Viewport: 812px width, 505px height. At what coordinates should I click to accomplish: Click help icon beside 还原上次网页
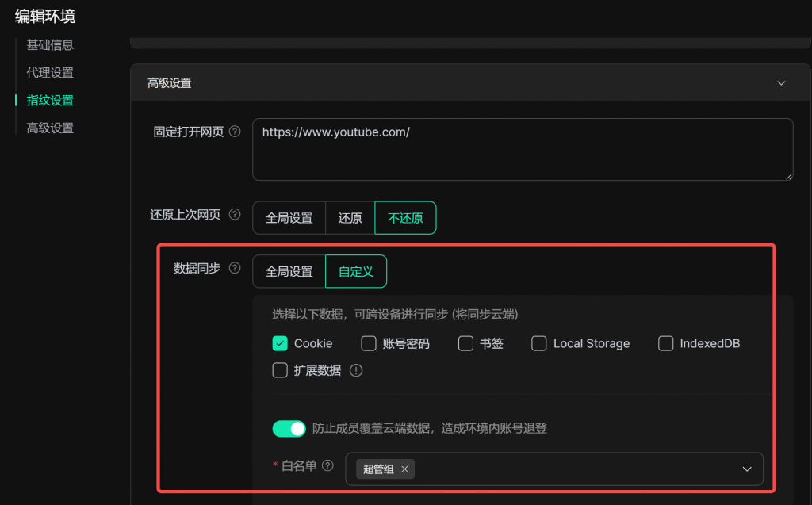(x=235, y=215)
